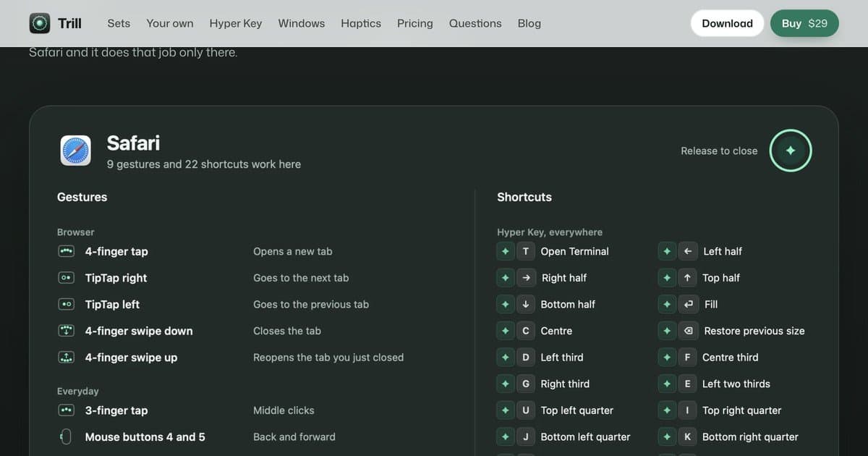This screenshot has width=868, height=456.
Task: Click the 4-finger swipe down icon
Action: [x=66, y=331]
